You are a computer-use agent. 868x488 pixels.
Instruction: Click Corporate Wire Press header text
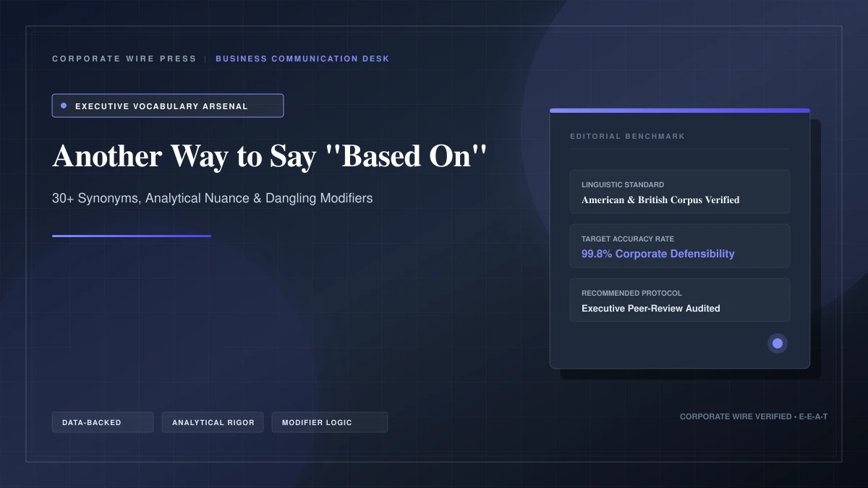[124, 59]
